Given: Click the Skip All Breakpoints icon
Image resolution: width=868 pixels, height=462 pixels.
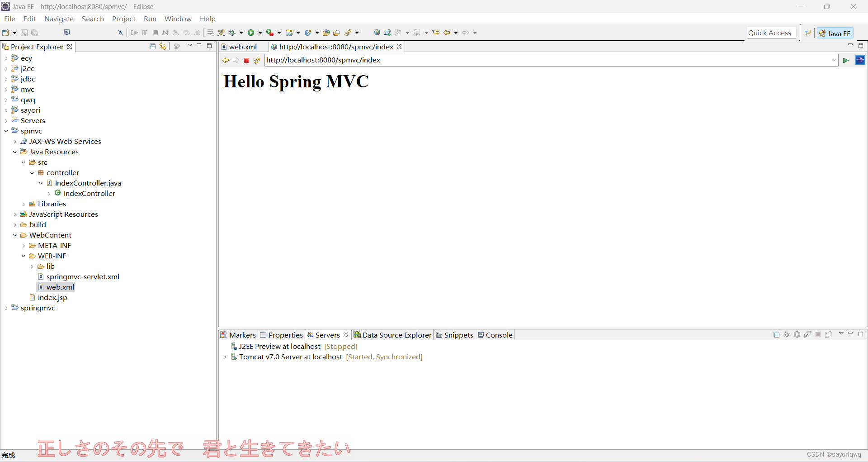Looking at the screenshot, I should click(120, 33).
